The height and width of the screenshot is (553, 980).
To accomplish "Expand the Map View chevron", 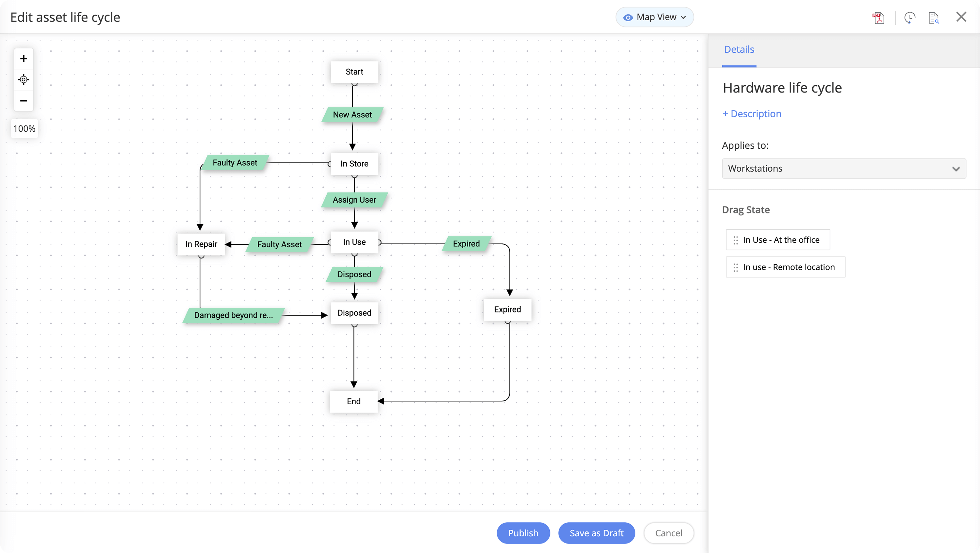I will (684, 17).
